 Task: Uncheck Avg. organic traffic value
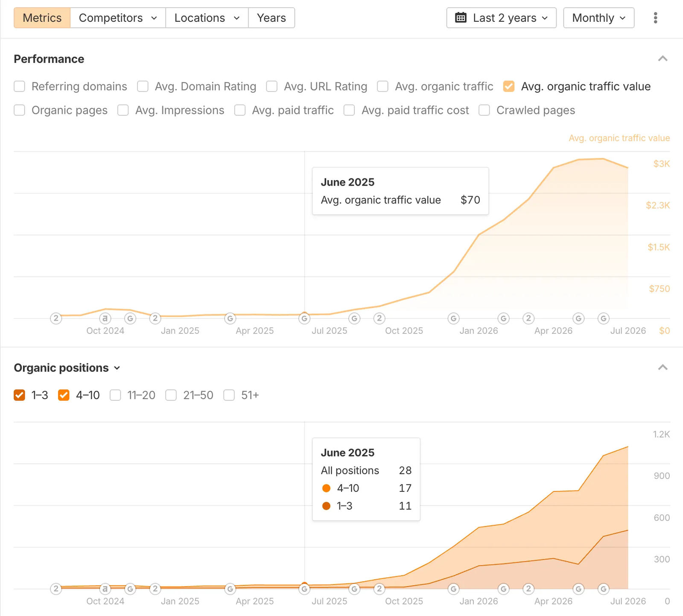click(508, 86)
